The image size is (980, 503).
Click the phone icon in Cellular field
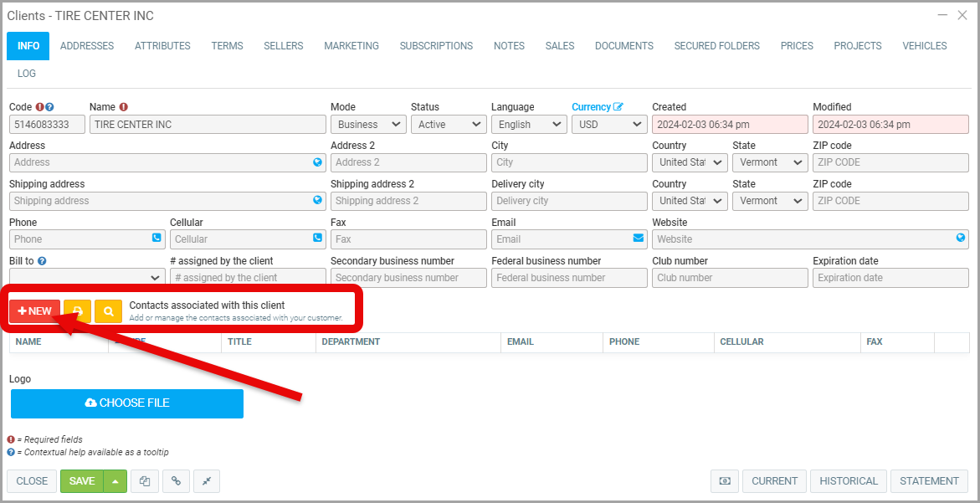coord(317,239)
